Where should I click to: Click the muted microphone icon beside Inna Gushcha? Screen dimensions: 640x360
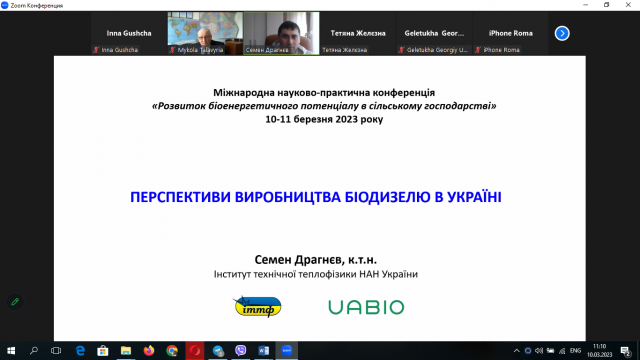point(96,50)
